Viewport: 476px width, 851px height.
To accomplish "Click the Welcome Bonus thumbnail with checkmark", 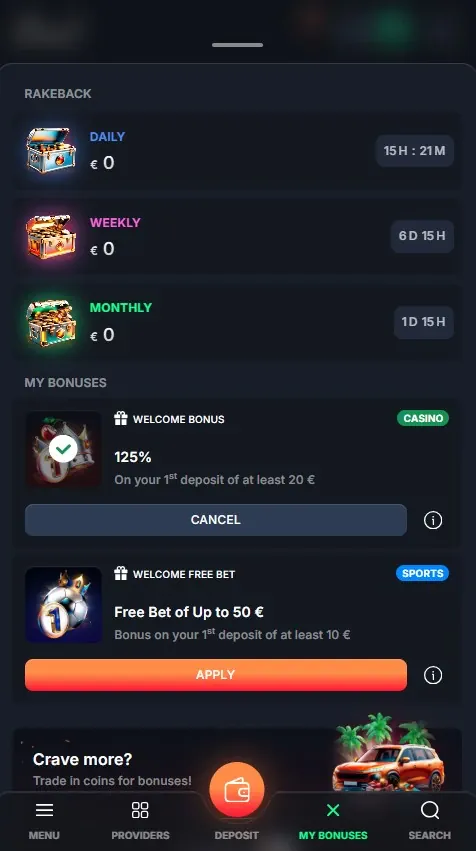I will pos(64,449).
